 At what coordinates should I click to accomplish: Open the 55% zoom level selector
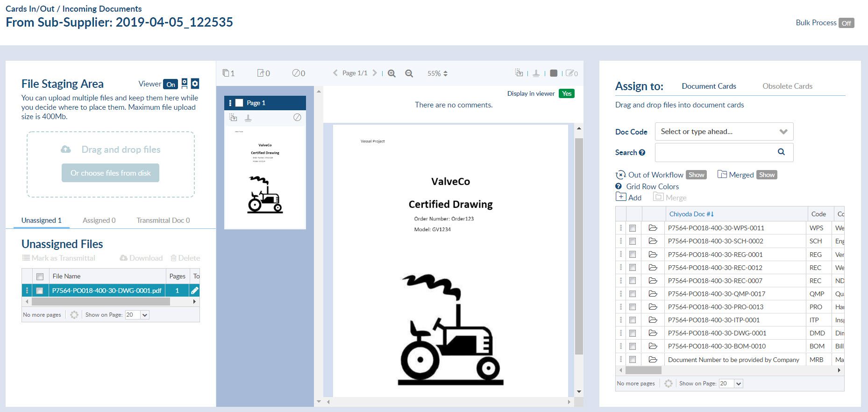click(x=437, y=73)
